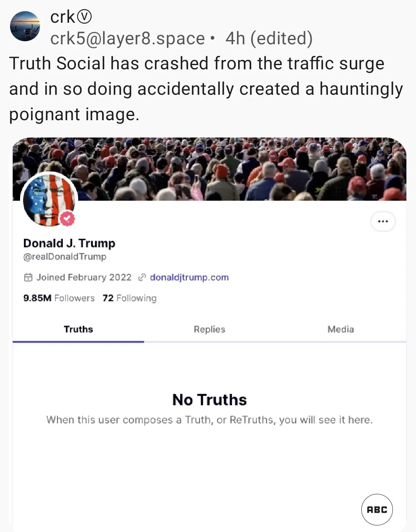Open the 9.85M Followers list
The height and width of the screenshot is (532, 416).
(x=59, y=298)
